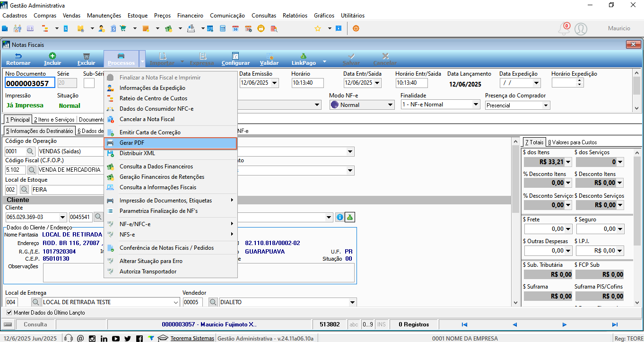Viewport: 644px width, 342px height.
Task: Switch to 8 Valores para Custos tab
Action: [572, 142]
